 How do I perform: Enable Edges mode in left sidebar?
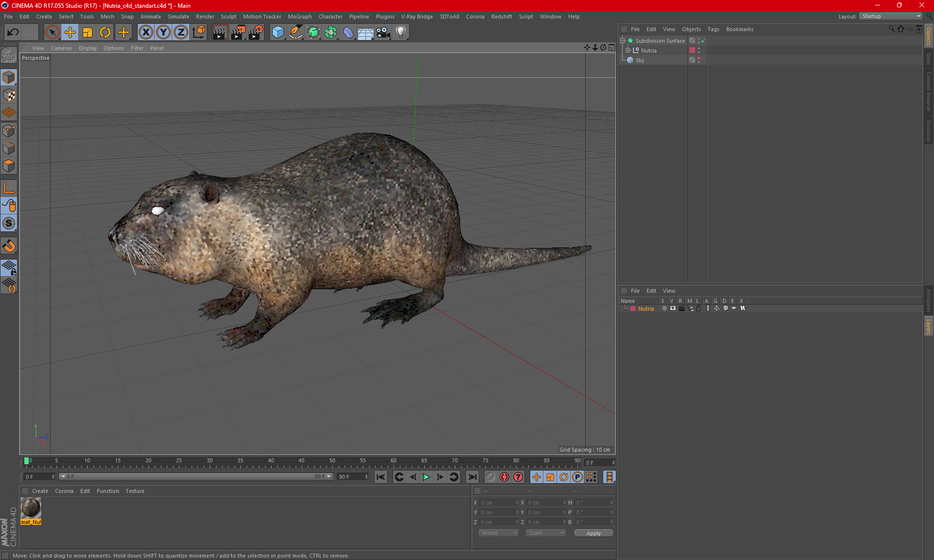(9, 148)
